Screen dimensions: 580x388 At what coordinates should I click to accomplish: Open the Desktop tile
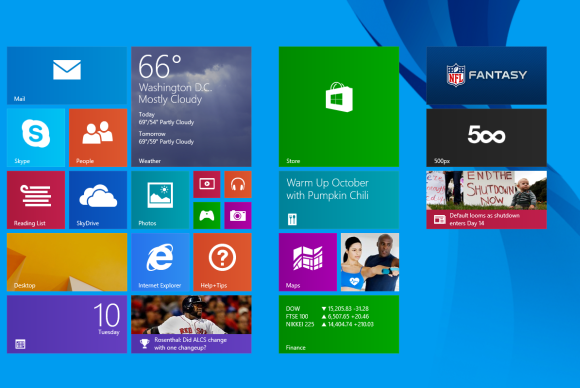point(67,262)
